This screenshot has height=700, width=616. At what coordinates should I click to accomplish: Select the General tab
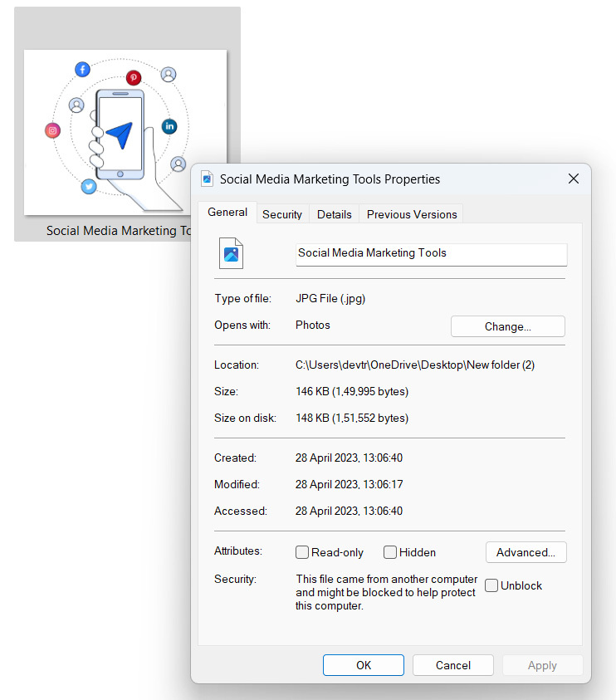pos(227,213)
